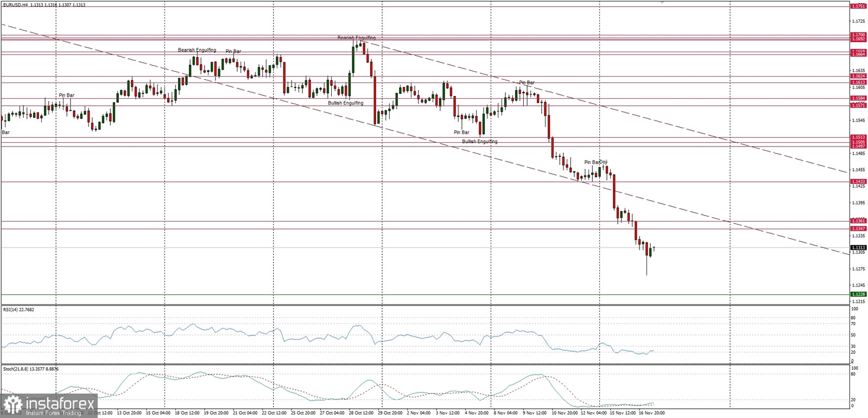This screenshot has width=868, height=418.
Task: Click the current price 1.1313 label
Action: click(x=858, y=248)
